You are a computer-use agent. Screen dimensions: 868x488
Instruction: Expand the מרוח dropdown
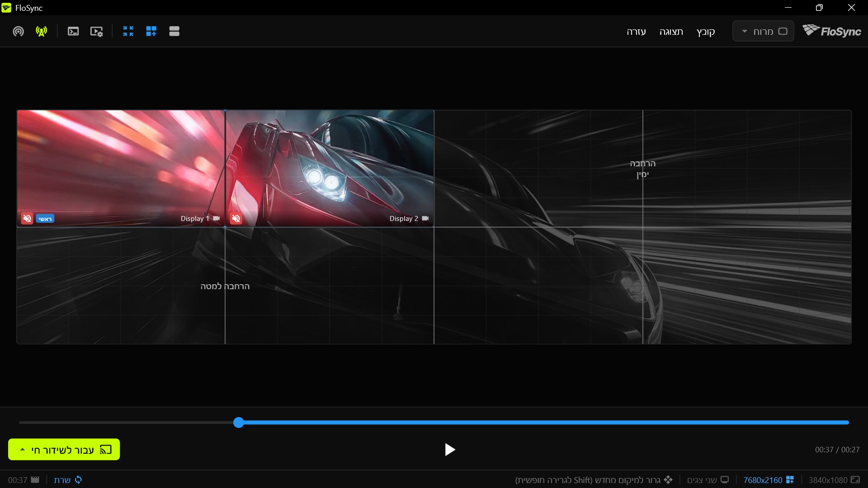pos(763,31)
